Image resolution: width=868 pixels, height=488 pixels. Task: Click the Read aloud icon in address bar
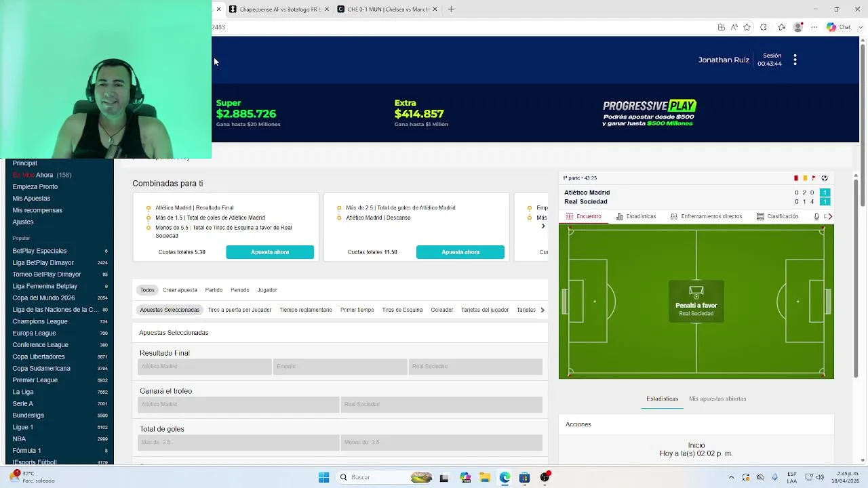pos(734,27)
